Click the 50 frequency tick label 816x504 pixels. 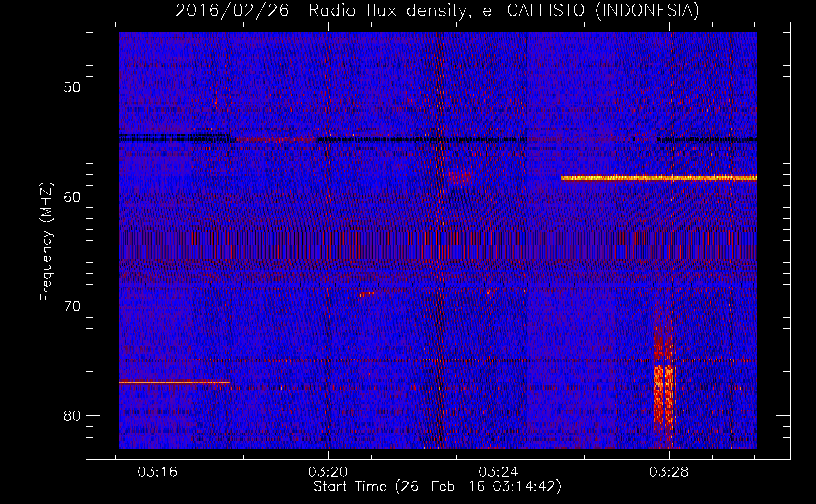tap(72, 87)
